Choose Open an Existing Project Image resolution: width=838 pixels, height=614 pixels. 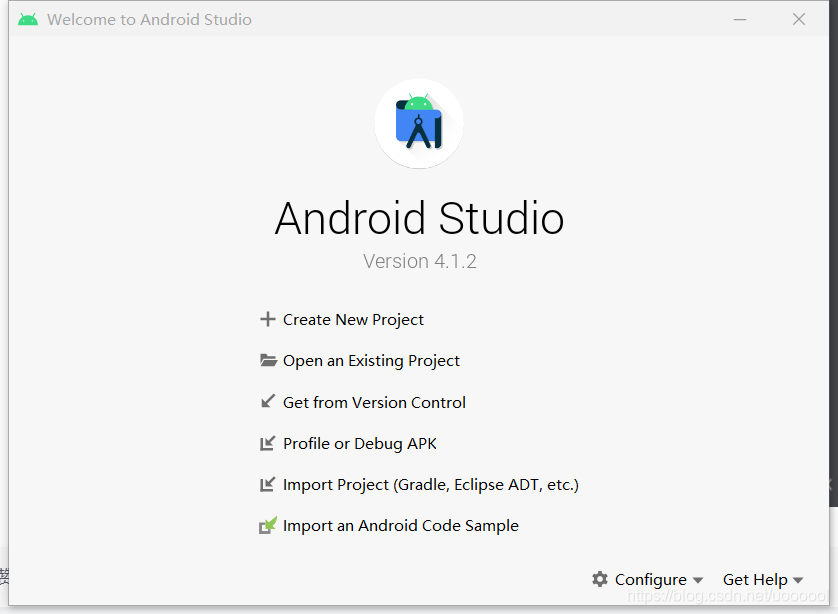(371, 361)
